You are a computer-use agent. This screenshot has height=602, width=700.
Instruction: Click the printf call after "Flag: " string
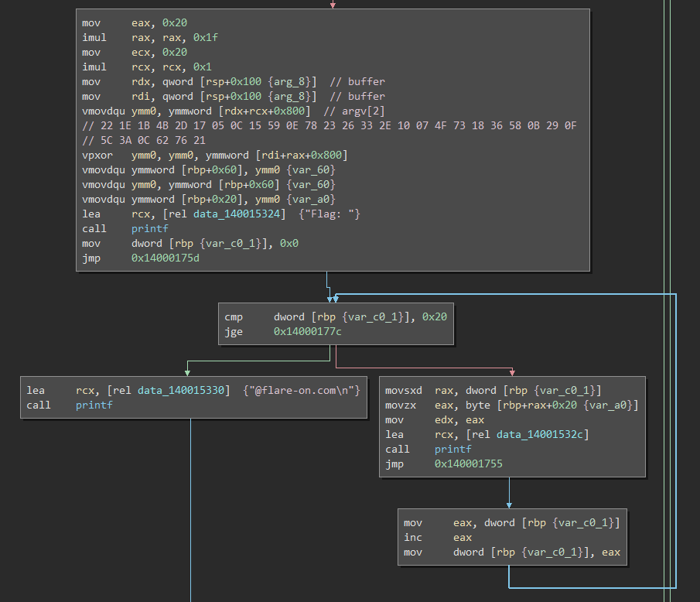pyautogui.click(x=149, y=229)
